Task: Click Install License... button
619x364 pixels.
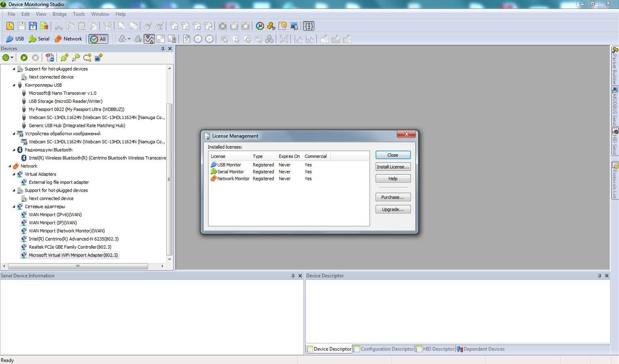Action: pos(393,167)
